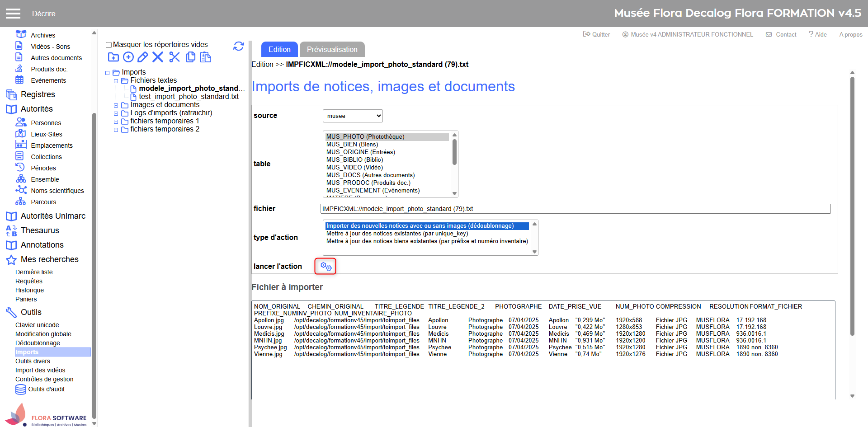This screenshot has height=427, width=868.
Task: Open Produits doc. section
Action: [x=49, y=69]
